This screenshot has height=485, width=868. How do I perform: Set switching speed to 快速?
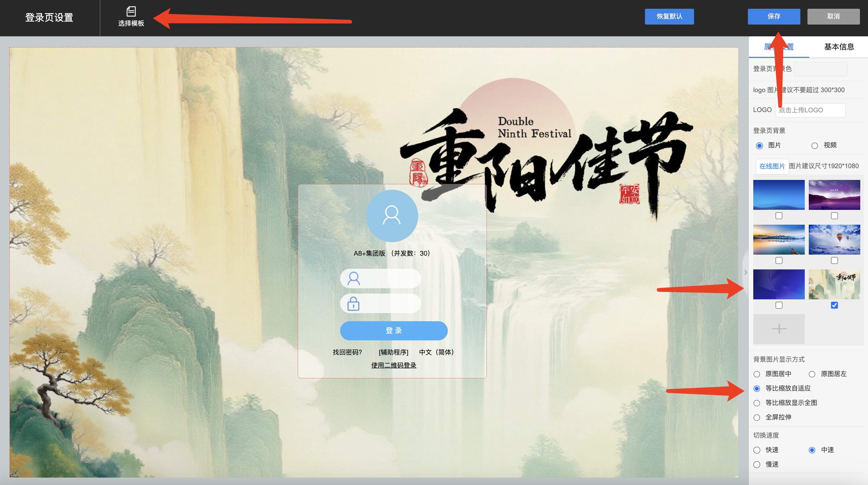tap(757, 450)
